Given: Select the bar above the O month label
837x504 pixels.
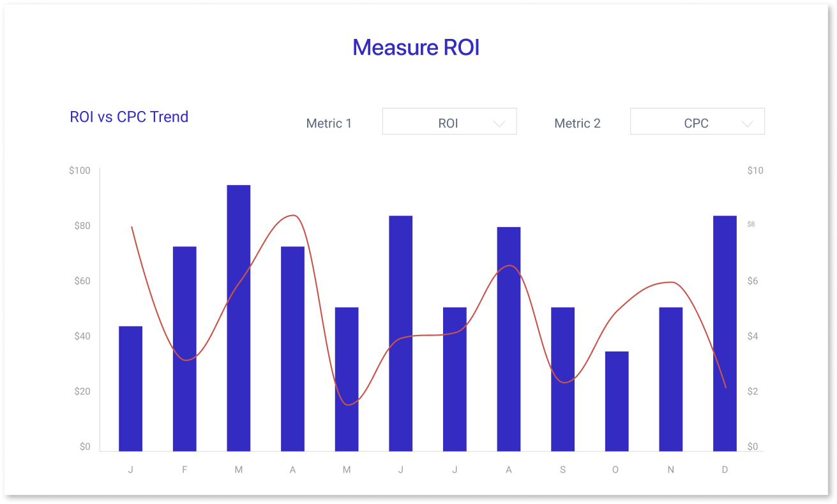Looking at the screenshot, I should coord(617,401).
